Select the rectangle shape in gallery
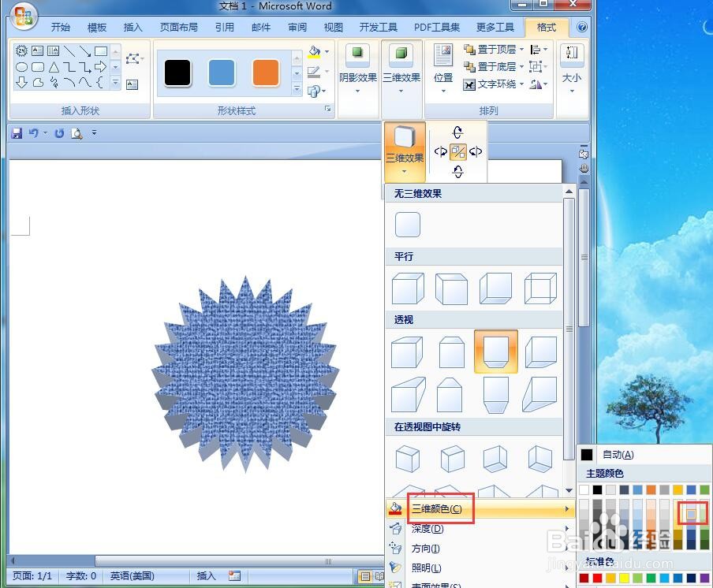Image resolution: width=713 pixels, height=588 pixels. pyautogui.click(x=101, y=50)
